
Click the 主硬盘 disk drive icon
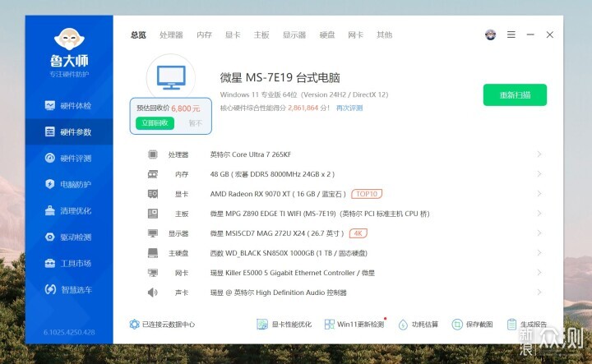tap(153, 253)
